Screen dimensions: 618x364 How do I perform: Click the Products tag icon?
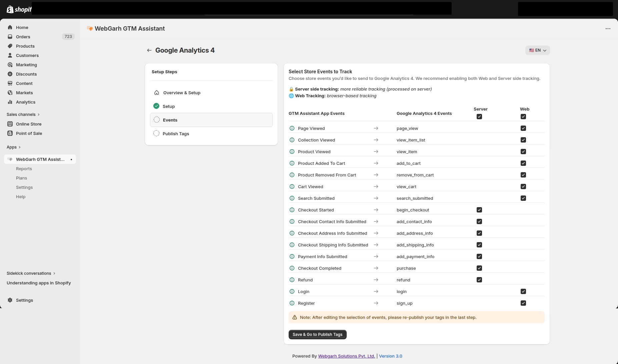10,46
